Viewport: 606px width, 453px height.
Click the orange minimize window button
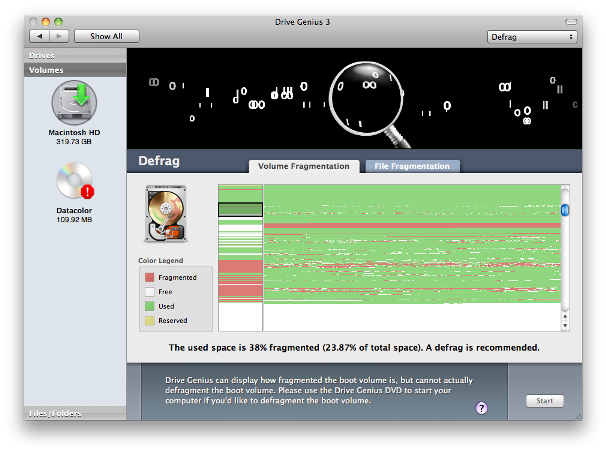(46, 22)
